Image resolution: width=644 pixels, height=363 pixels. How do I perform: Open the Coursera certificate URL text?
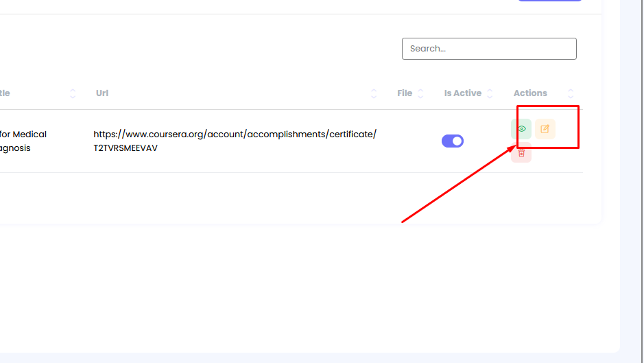tap(235, 134)
